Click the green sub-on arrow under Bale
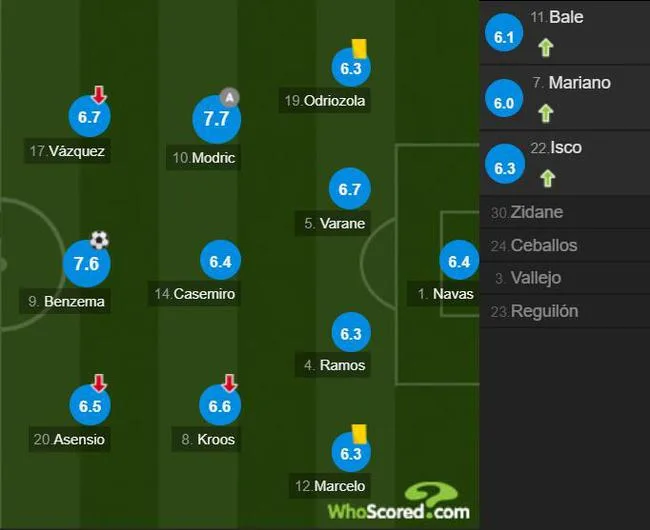 tap(546, 47)
